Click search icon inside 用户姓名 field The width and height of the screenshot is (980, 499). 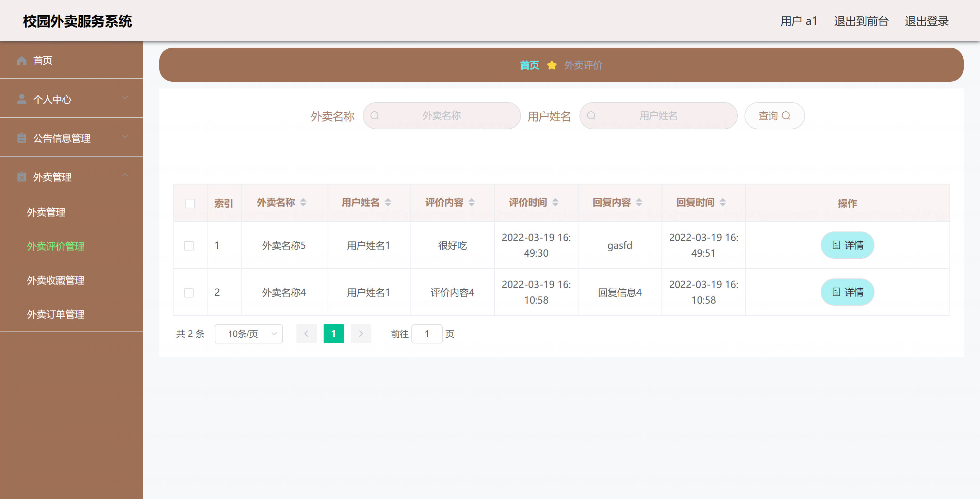[591, 116]
